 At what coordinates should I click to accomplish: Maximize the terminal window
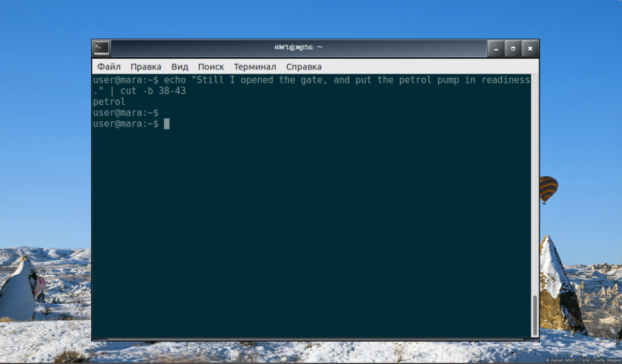point(513,49)
